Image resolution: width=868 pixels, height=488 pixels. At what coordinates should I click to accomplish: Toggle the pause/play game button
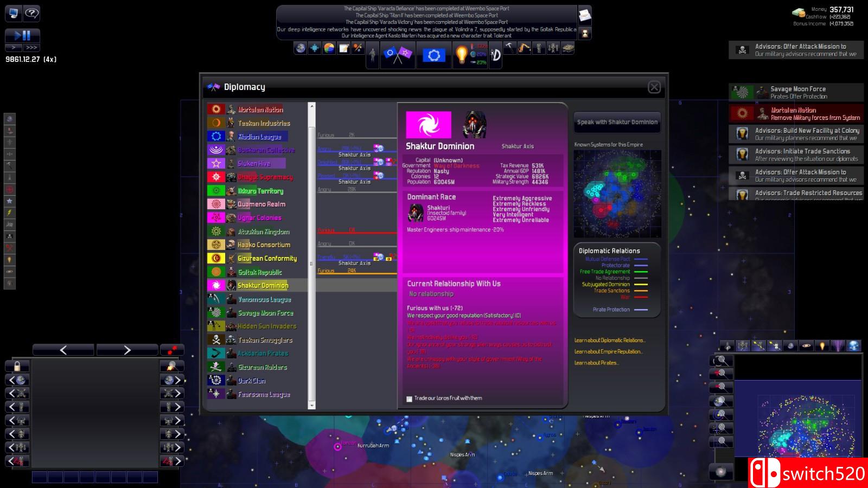(x=22, y=35)
